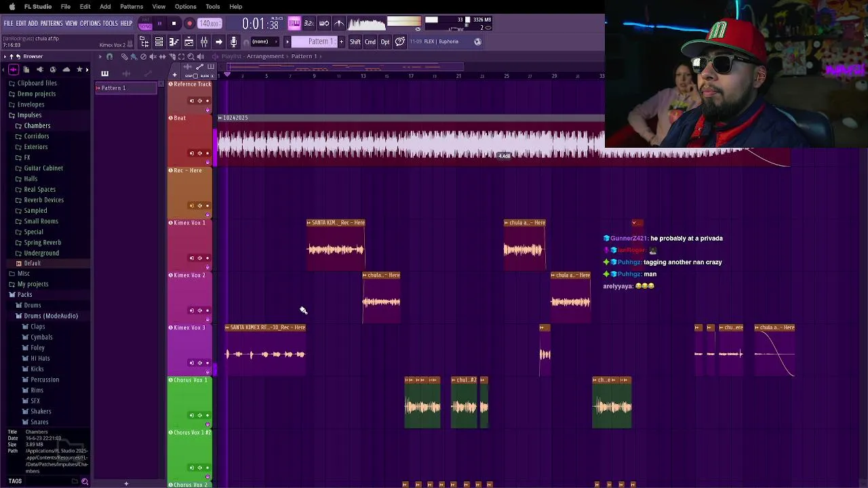Click the Beat clip 4.4dB volume handle
The width and height of the screenshot is (868, 488).
505,157
